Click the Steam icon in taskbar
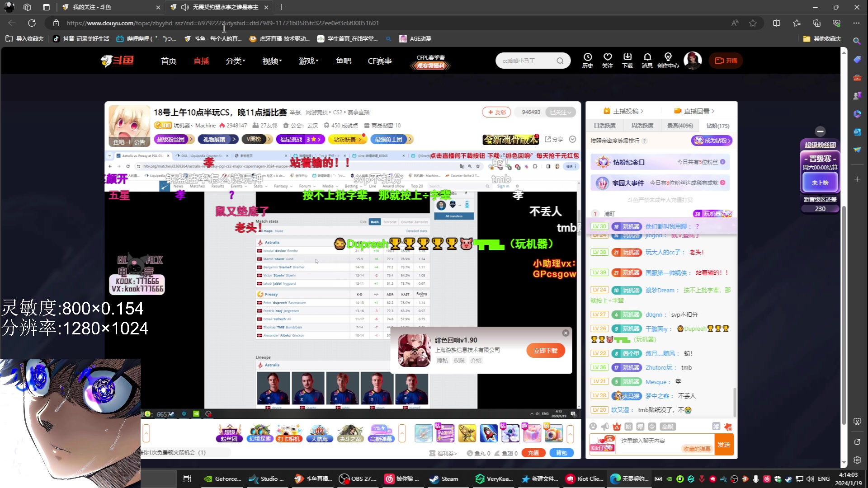868x488 pixels. point(443,479)
